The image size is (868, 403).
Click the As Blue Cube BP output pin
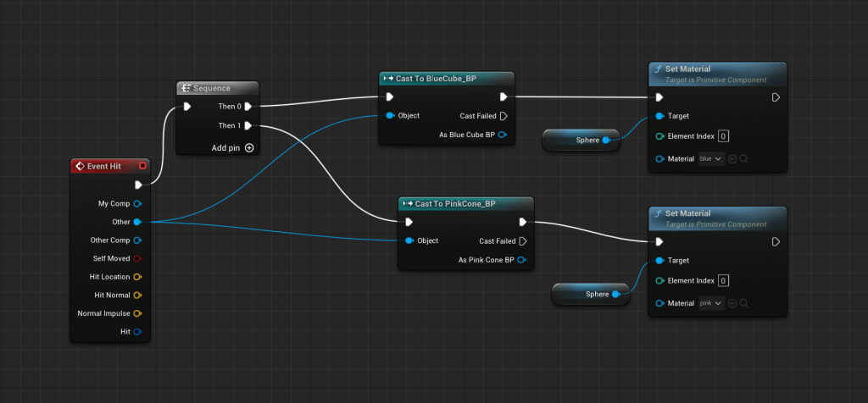click(503, 135)
